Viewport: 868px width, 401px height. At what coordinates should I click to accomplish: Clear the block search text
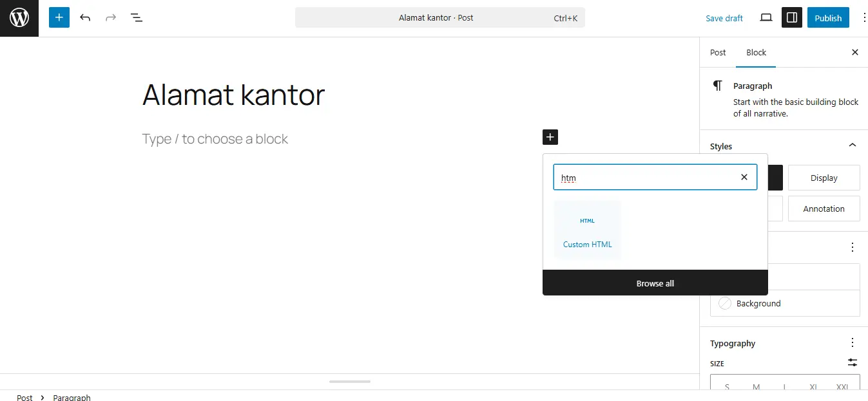click(x=744, y=177)
